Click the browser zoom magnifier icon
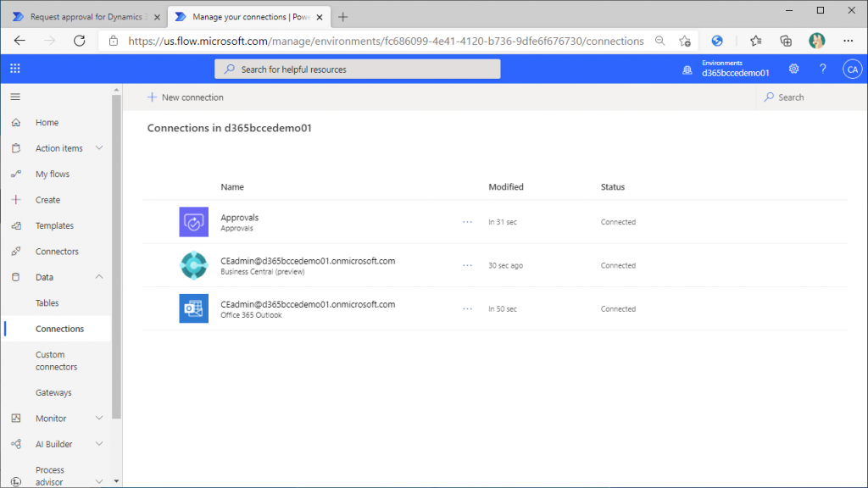 [659, 41]
